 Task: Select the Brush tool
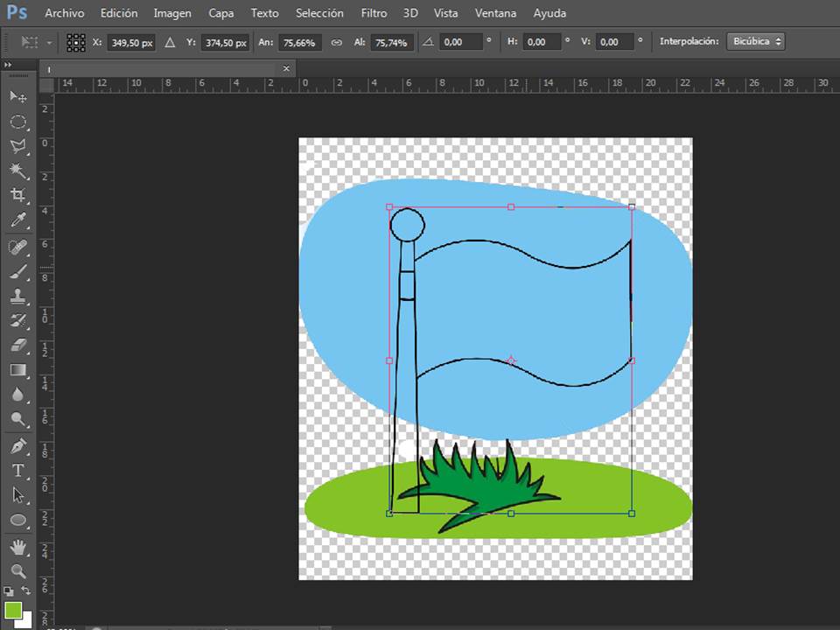point(17,271)
